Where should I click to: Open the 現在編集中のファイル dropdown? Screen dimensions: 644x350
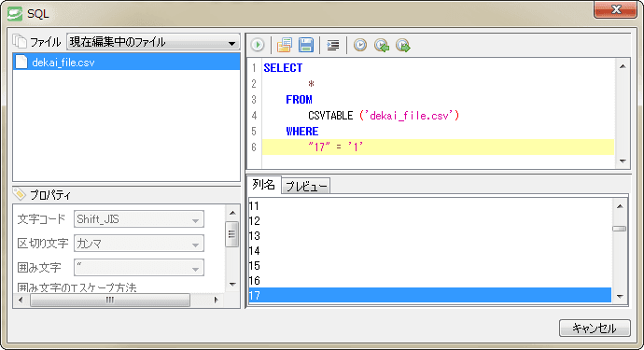coord(153,42)
